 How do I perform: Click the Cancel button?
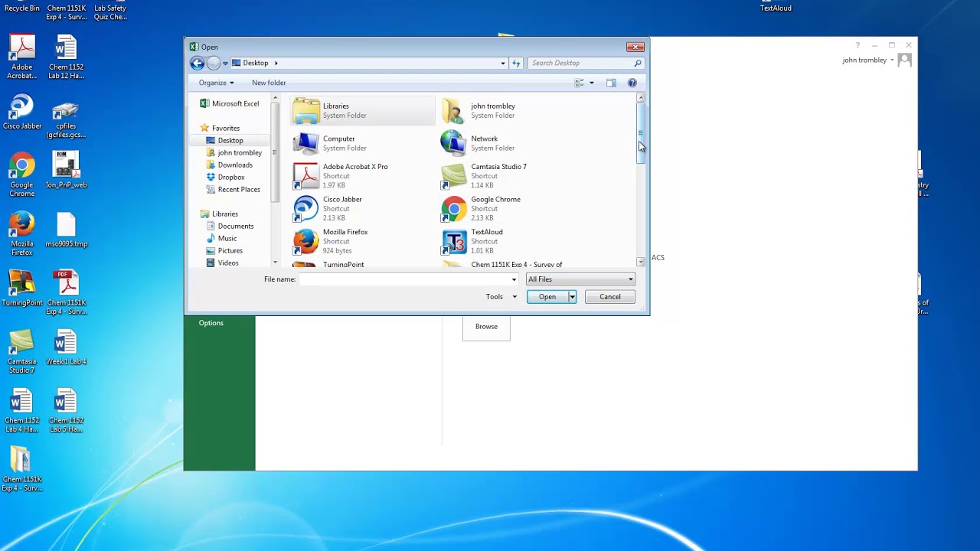pyautogui.click(x=610, y=297)
